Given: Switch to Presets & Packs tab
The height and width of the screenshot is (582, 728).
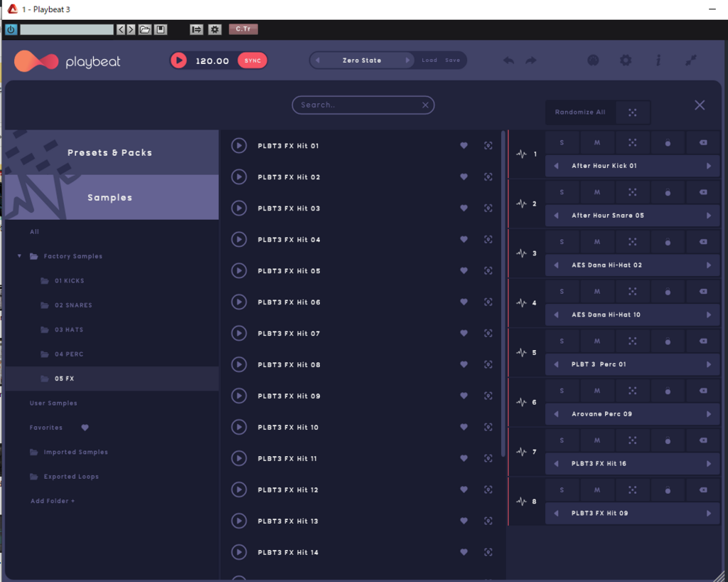Looking at the screenshot, I should (112, 152).
